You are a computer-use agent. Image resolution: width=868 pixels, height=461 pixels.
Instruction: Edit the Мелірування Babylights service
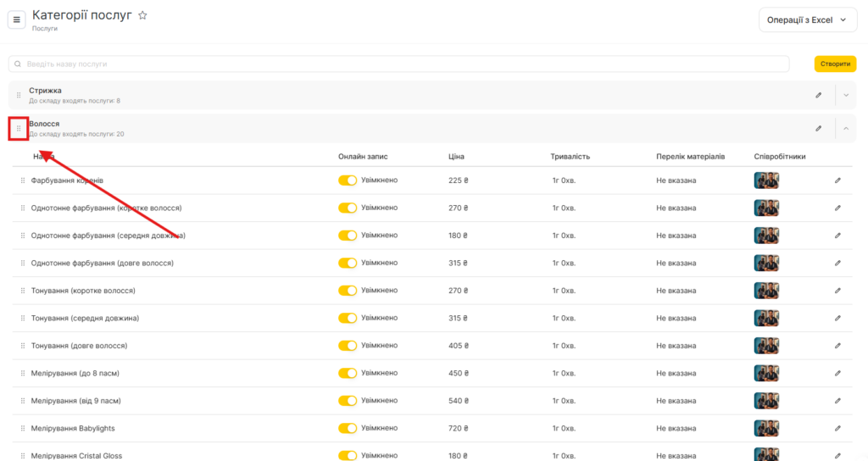click(x=837, y=428)
